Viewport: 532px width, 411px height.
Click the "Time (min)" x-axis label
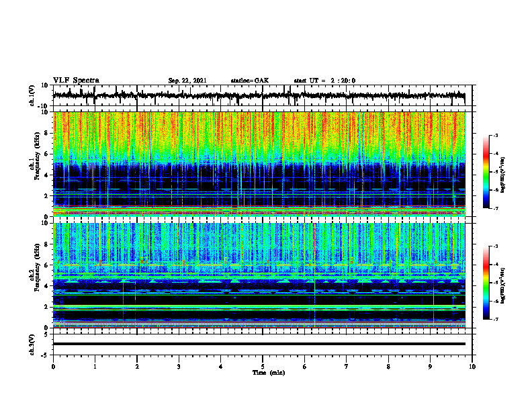(x=269, y=373)
